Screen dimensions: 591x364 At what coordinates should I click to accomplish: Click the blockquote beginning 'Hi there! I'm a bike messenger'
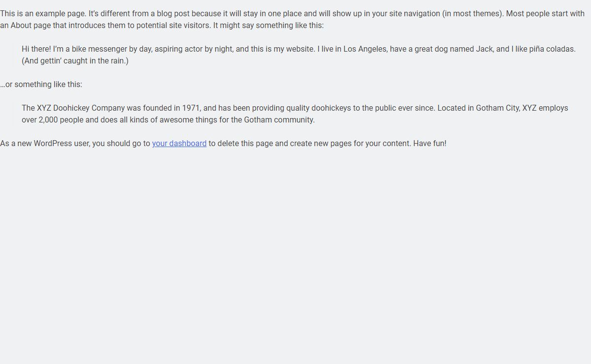tap(298, 55)
